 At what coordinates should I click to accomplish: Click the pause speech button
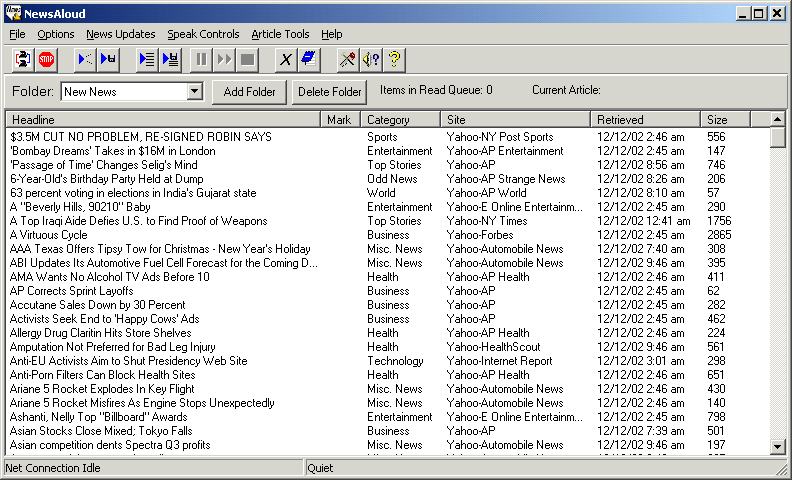coord(202,59)
